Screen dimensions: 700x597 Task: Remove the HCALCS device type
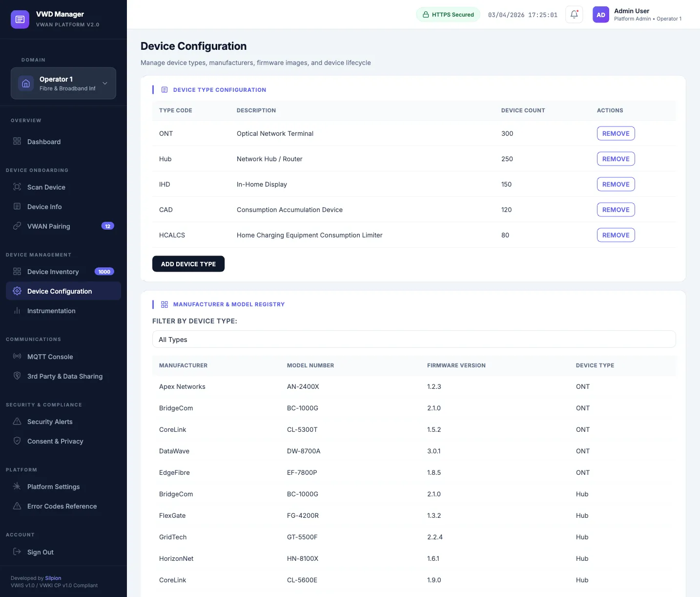pyautogui.click(x=616, y=235)
